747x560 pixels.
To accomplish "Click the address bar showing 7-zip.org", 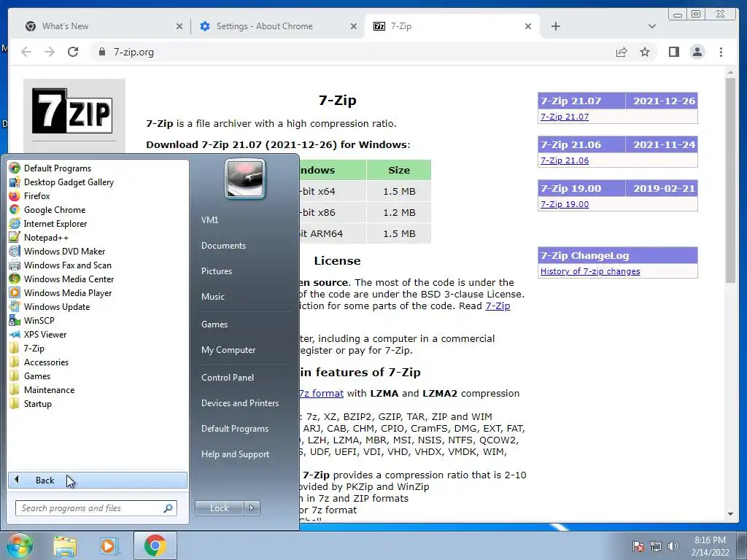I will click(x=352, y=52).
